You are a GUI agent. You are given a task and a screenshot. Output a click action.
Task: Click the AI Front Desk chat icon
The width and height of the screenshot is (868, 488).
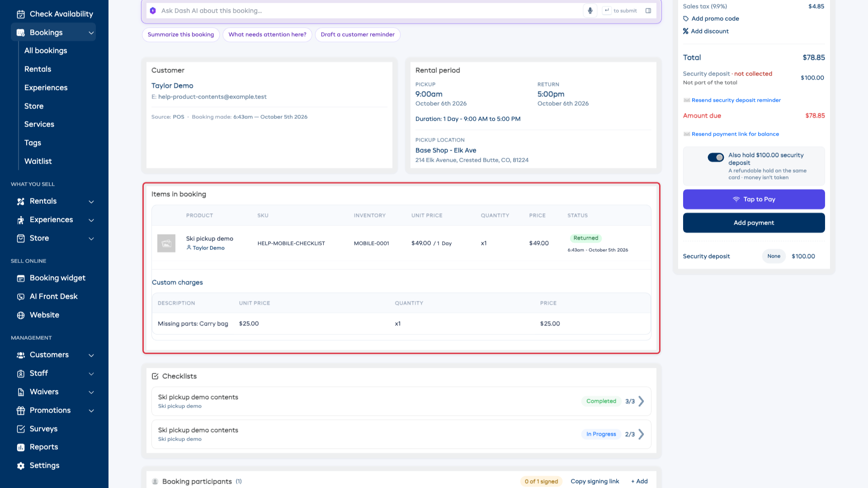click(21, 297)
